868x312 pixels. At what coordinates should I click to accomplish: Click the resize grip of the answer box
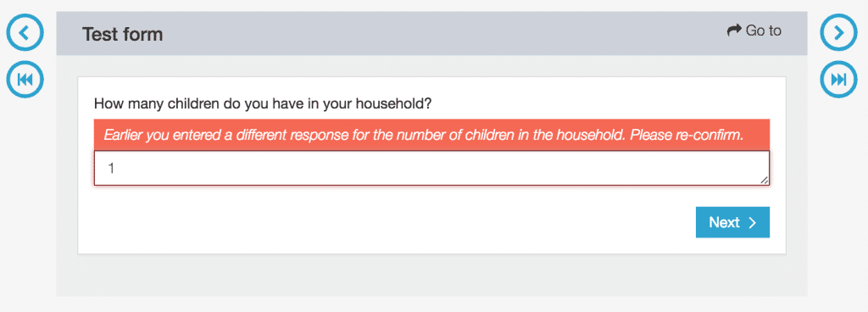(764, 180)
